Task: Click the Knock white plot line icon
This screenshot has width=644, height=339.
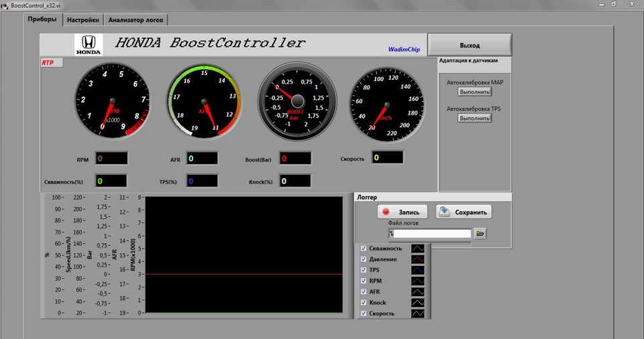Action: [x=418, y=303]
